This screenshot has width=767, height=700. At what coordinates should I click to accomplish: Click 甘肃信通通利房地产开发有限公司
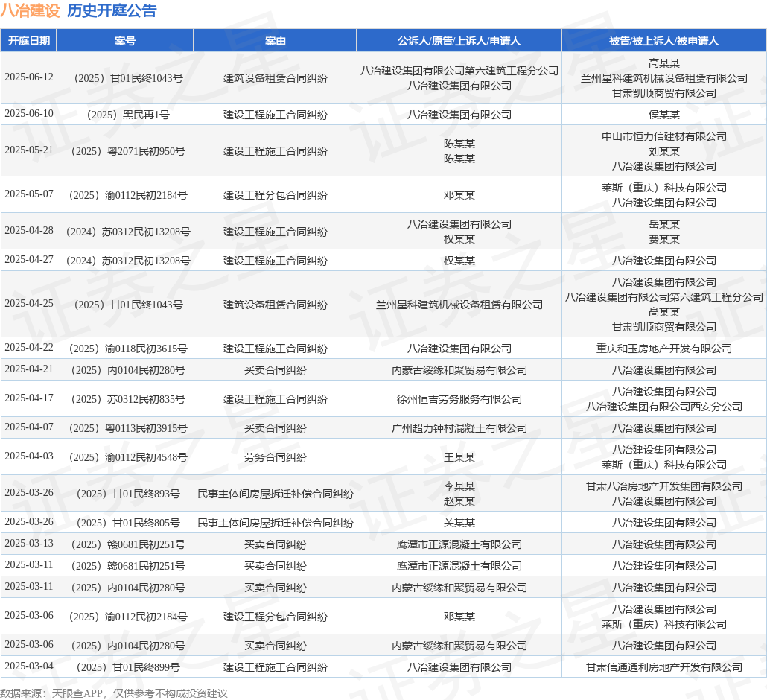tap(663, 668)
